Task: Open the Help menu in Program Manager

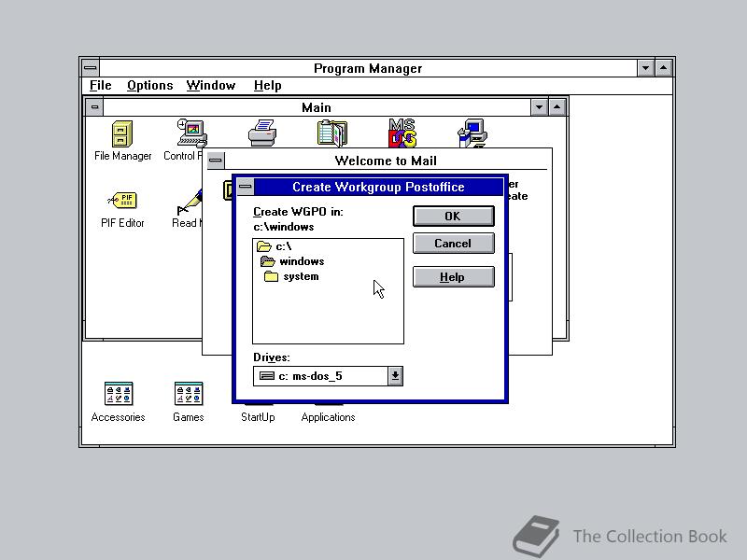Action: [268, 86]
